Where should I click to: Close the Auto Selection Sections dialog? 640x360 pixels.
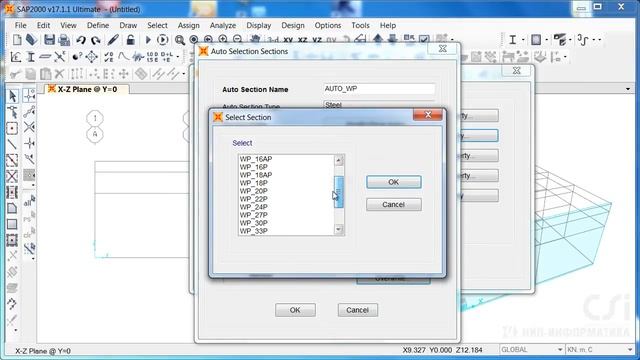click(x=442, y=49)
